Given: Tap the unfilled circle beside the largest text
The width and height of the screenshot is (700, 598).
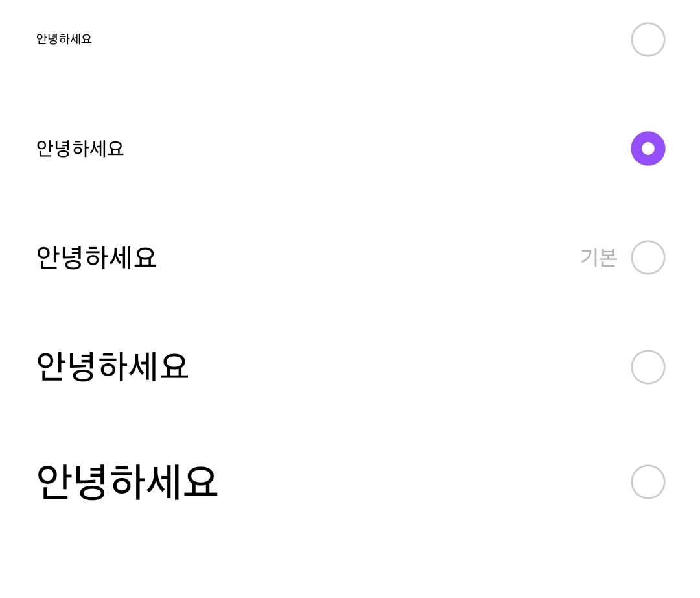Looking at the screenshot, I should click(647, 483).
